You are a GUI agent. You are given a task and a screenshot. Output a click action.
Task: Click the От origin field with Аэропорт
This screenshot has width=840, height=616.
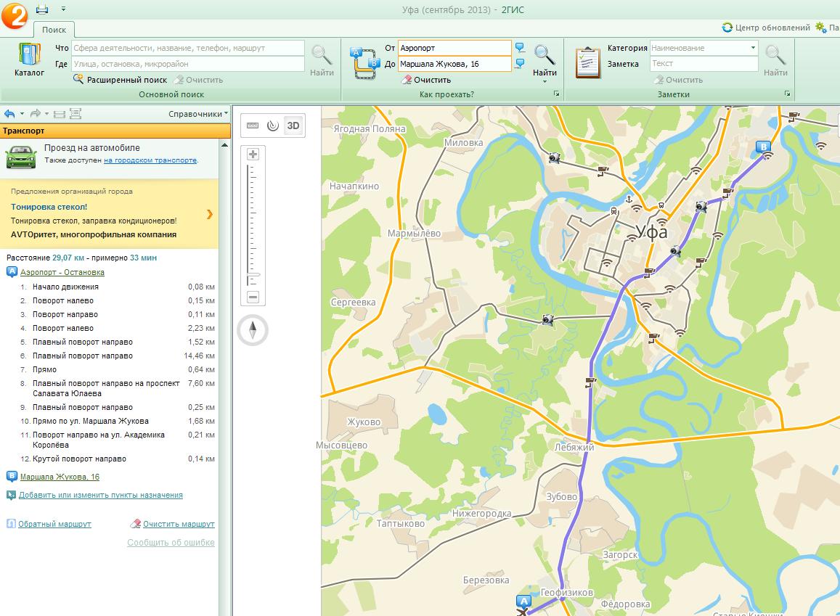(454, 48)
